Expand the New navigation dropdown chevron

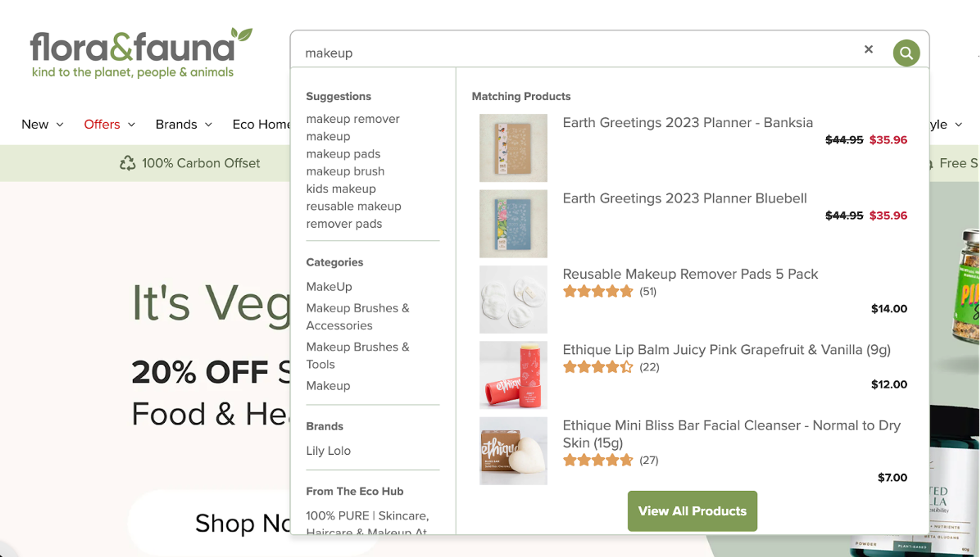coord(60,125)
